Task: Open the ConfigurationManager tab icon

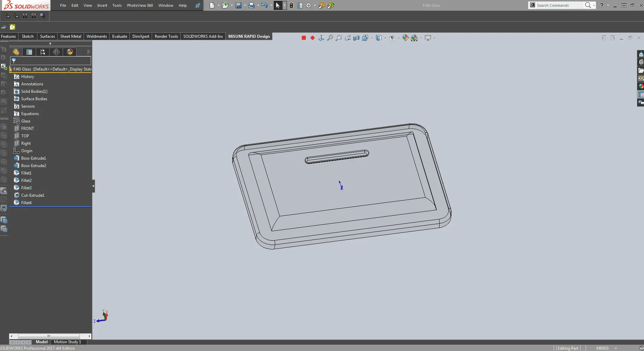Action: click(x=43, y=52)
